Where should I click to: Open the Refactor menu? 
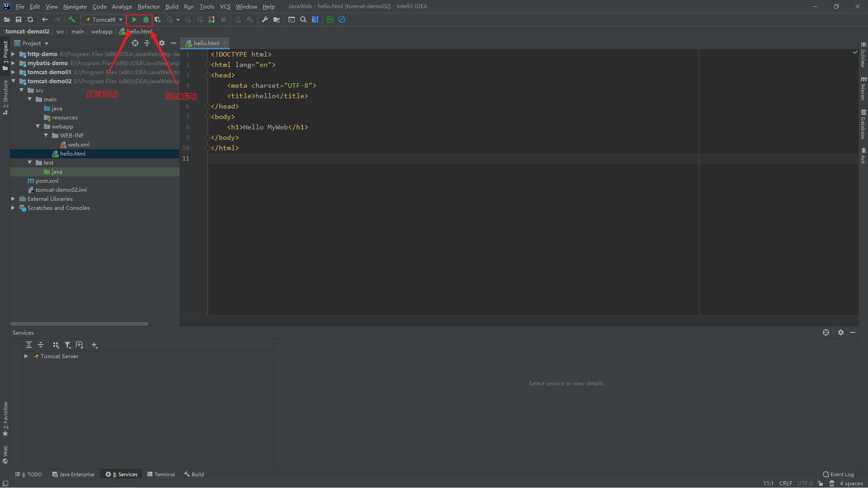[x=148, y=6]
